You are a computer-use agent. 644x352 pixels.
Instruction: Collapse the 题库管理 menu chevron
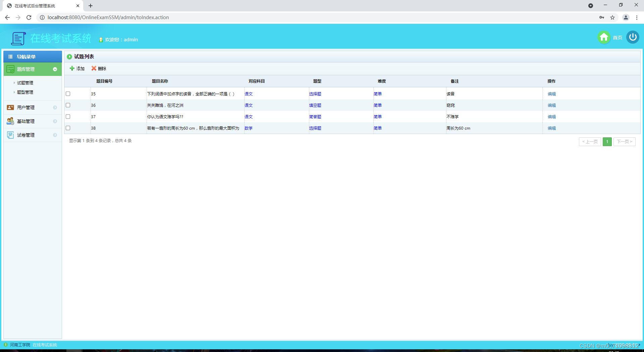point(55,69)
